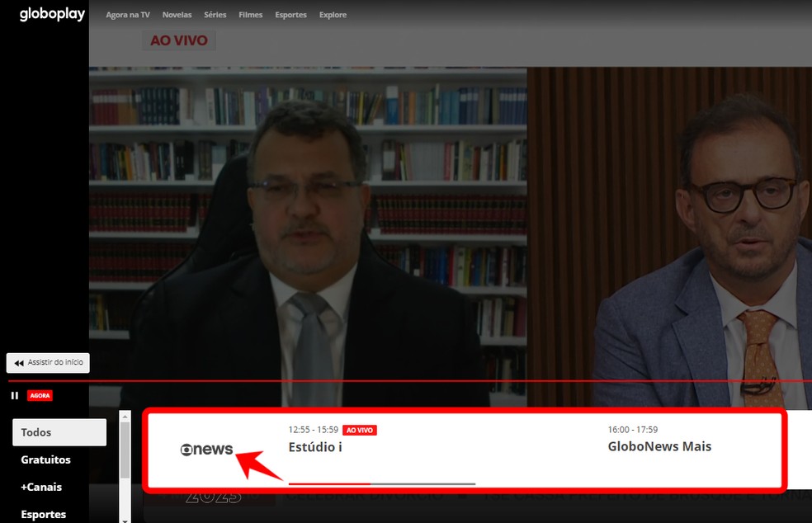Click the red AGORA badge
This screenshot has width=812, height=523.
pos(40,396)
